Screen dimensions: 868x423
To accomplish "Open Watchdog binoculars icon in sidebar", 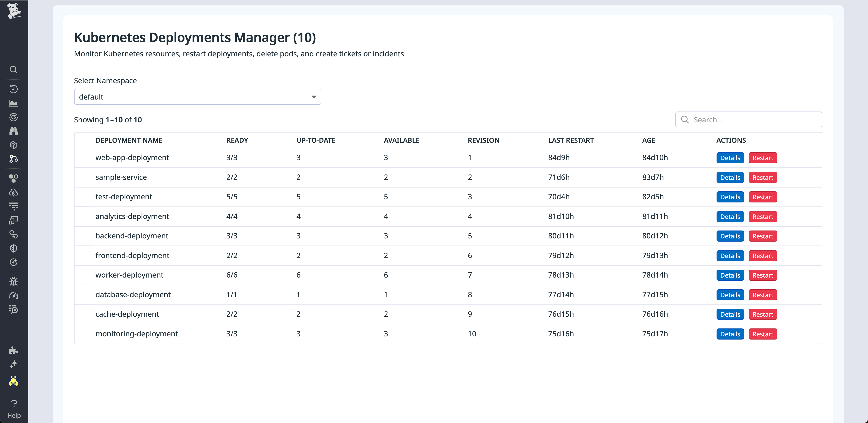I will pyautogui.click(x=14, y=131).
